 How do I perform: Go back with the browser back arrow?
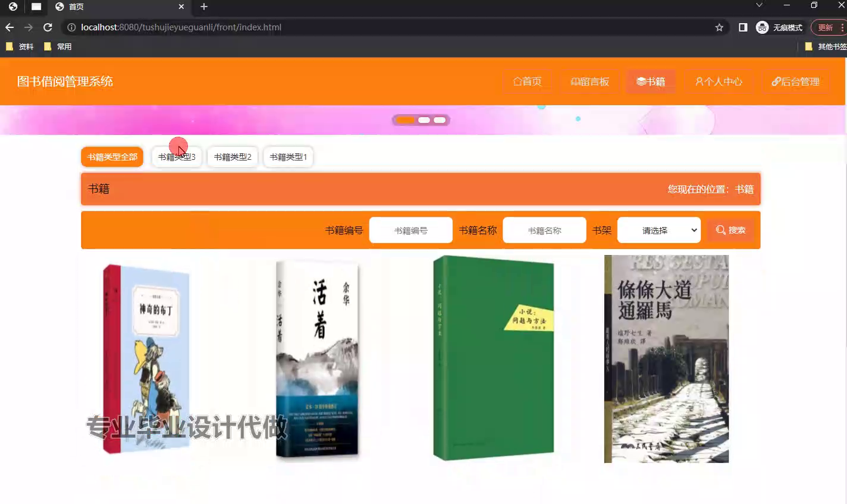[10, 27]
